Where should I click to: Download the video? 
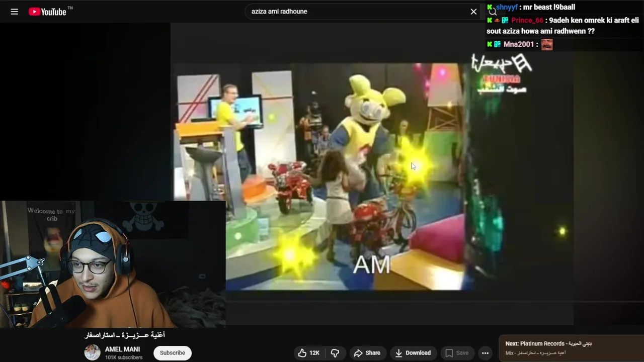[413, 353]
